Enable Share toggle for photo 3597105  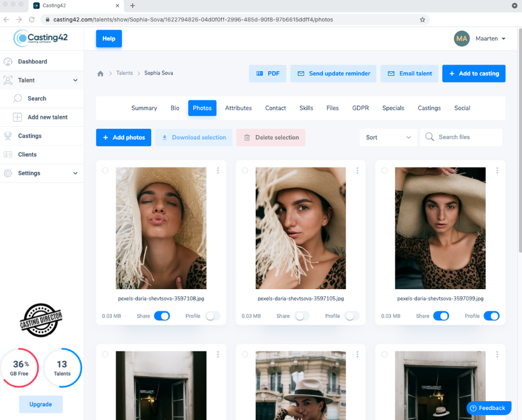tap(302, 316)
